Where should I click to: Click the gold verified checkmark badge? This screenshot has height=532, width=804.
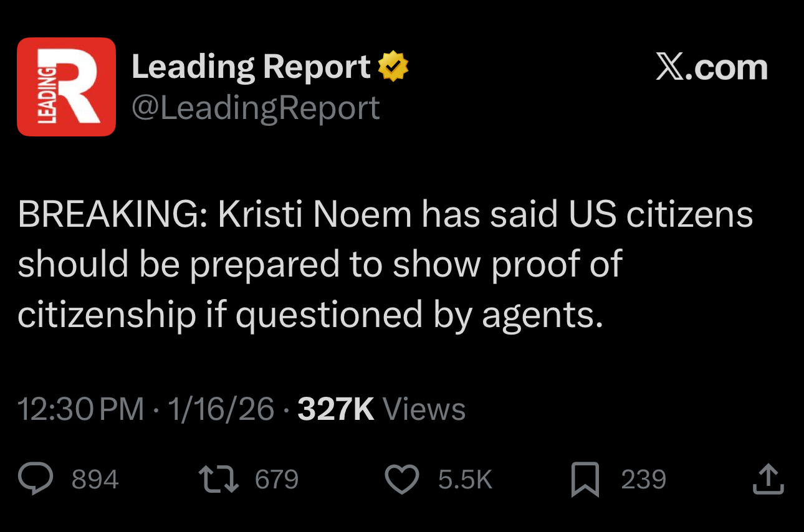393,67
